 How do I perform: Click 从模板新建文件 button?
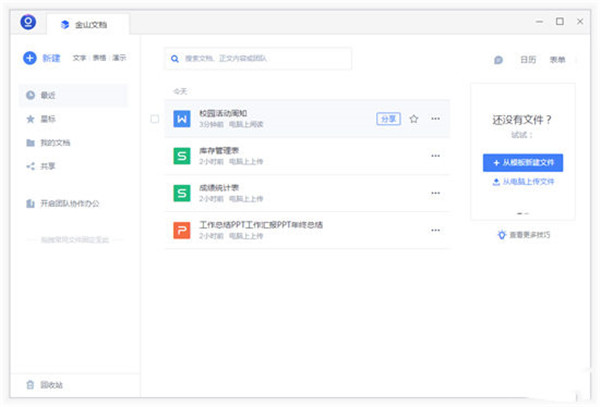(x=523, y=163)
